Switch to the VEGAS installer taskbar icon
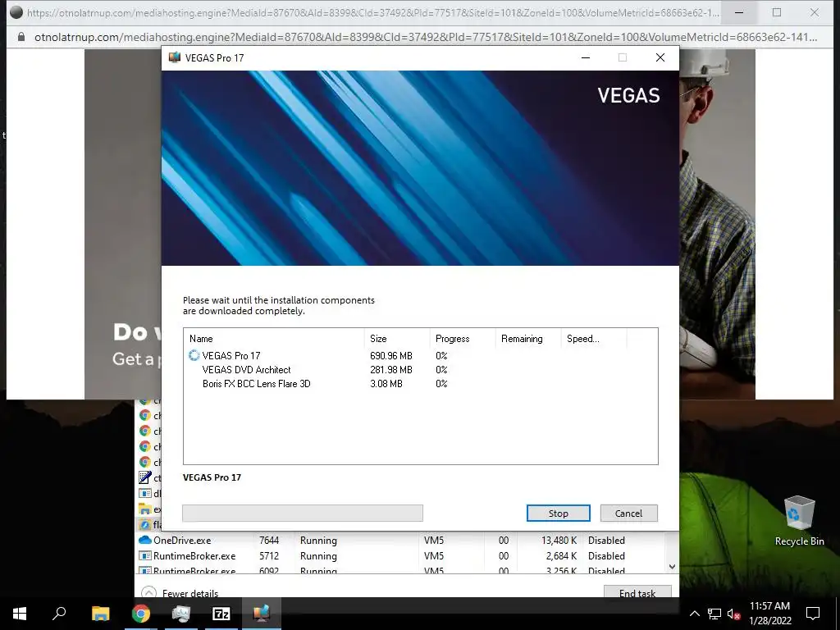 [x=262, y=614]
